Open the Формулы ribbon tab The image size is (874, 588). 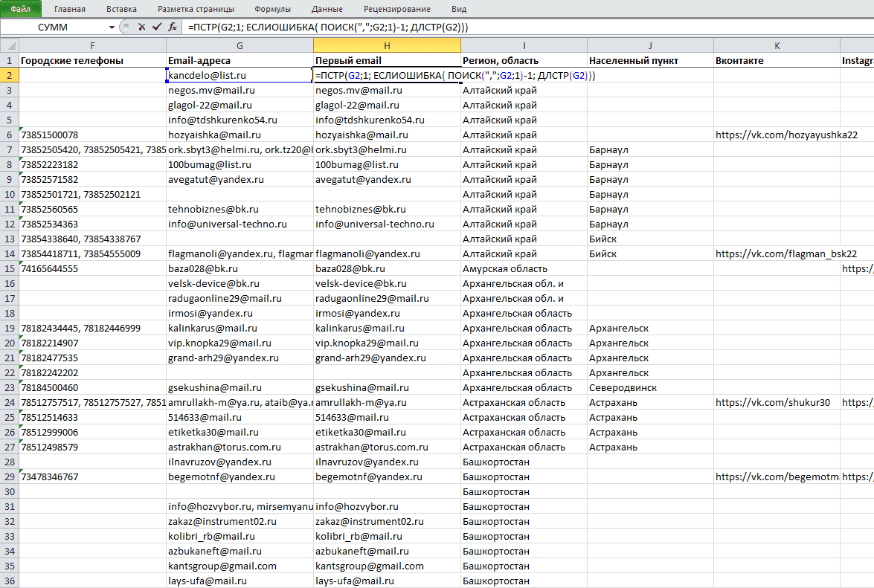(272, 9)
